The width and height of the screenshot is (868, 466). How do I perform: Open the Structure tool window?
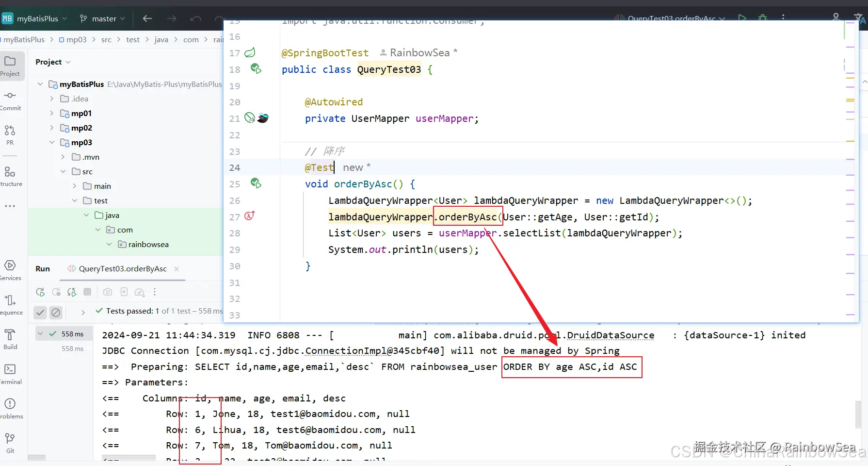(x=10, y=176)
